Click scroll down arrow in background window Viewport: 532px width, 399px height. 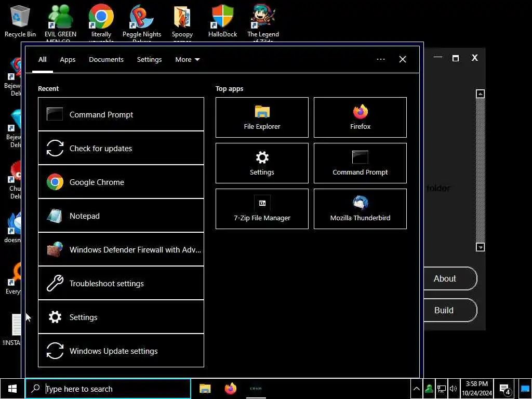point(480,247)
